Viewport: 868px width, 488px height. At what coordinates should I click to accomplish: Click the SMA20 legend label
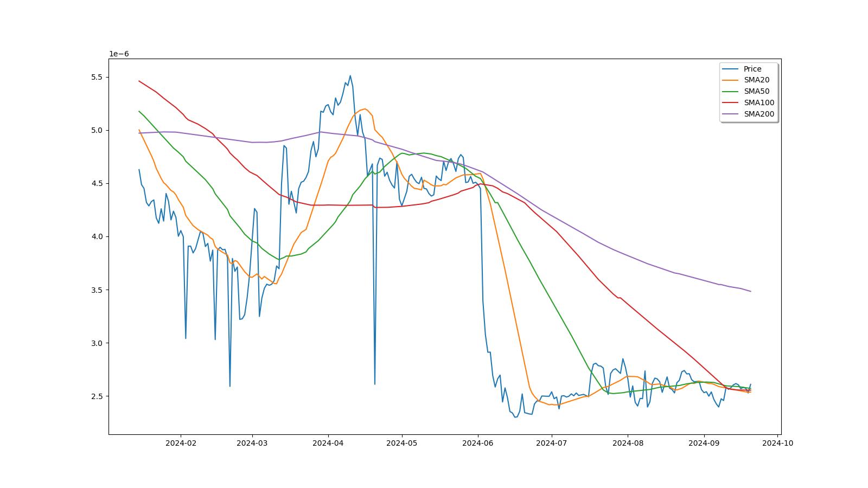756,80
